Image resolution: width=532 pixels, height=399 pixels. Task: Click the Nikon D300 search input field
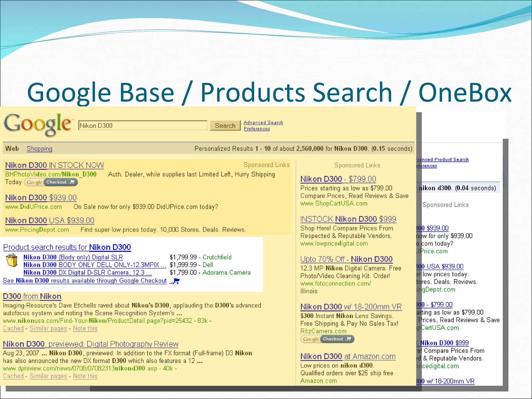[143, 125]
